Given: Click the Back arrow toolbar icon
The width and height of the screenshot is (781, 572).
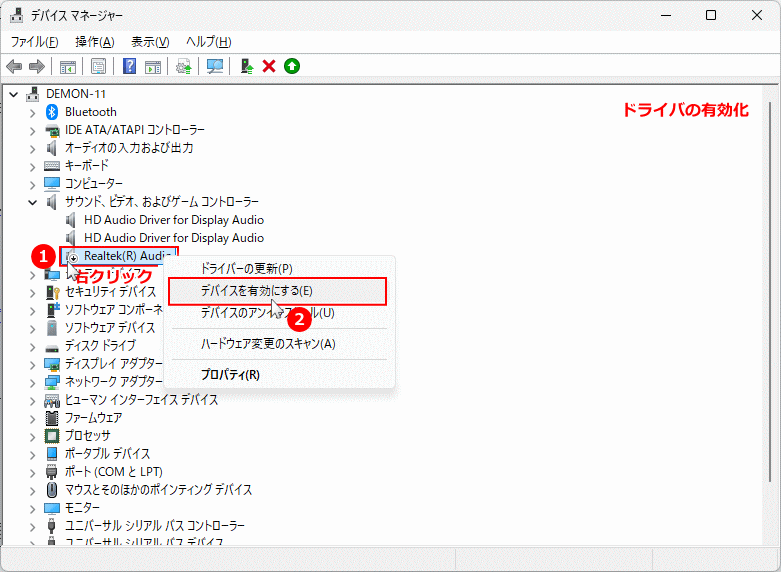Looking at the screenshot, I should click(14, 66).
